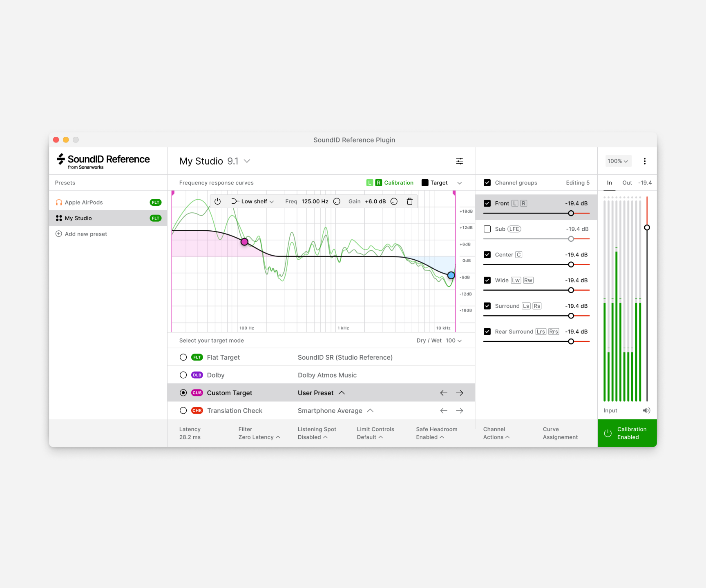Enable the Sub LFE channel checkbox
The width and height of the screenshot is (706, 588).
[x=487, y=229]
